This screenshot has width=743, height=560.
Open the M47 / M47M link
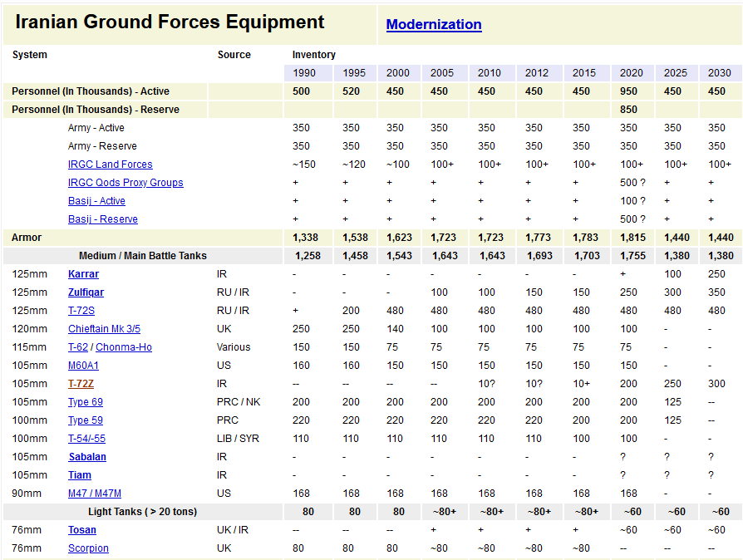point(94,494)
